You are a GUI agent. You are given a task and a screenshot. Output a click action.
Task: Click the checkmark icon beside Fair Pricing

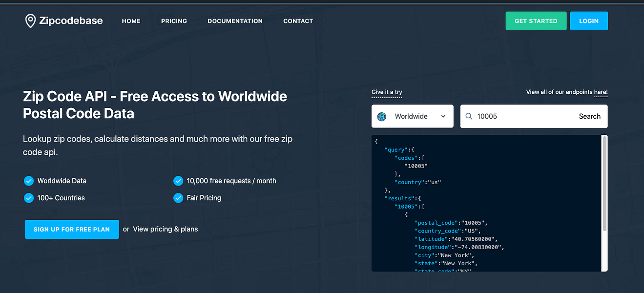[x=178, y=198]
